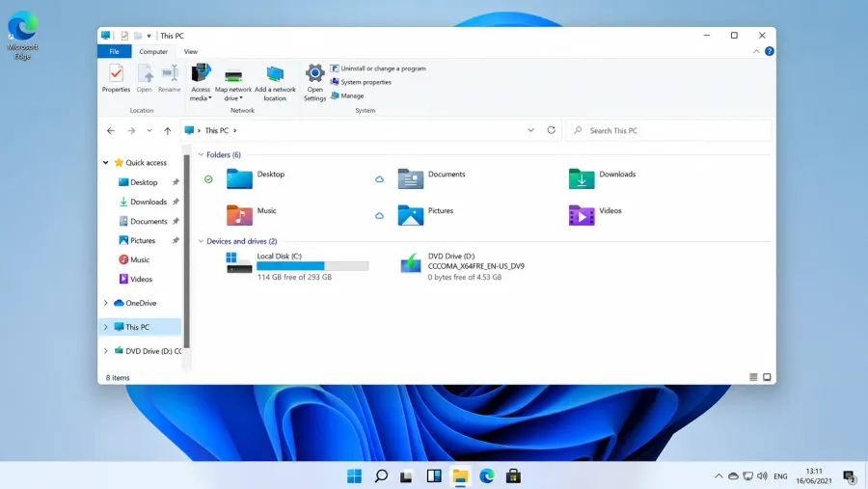Refresh the This PC view
Image resolution: width=868 pixels, height=489 pixels.
552,130
